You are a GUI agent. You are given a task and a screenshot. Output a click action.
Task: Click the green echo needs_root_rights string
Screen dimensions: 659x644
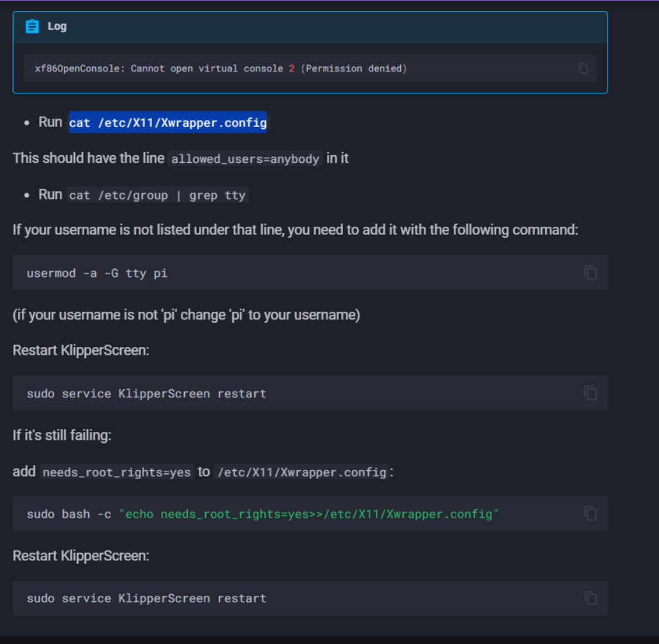309,514
